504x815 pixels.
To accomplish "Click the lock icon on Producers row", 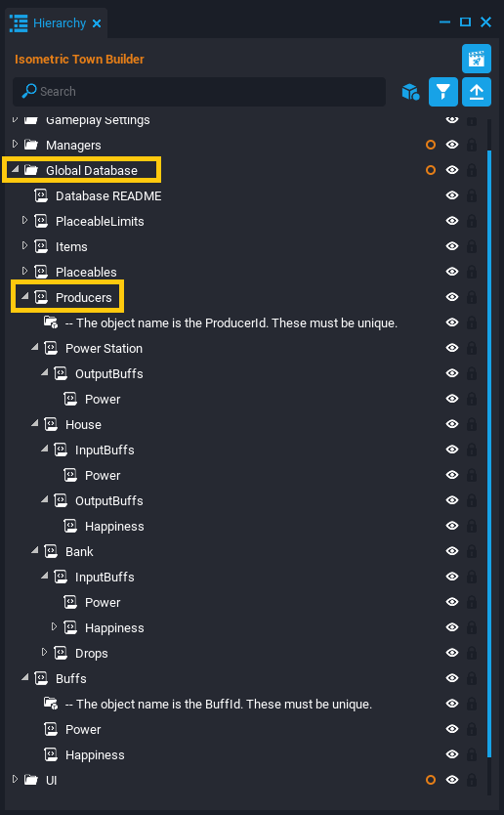I will pyautogui.click(x=472, y=297).
